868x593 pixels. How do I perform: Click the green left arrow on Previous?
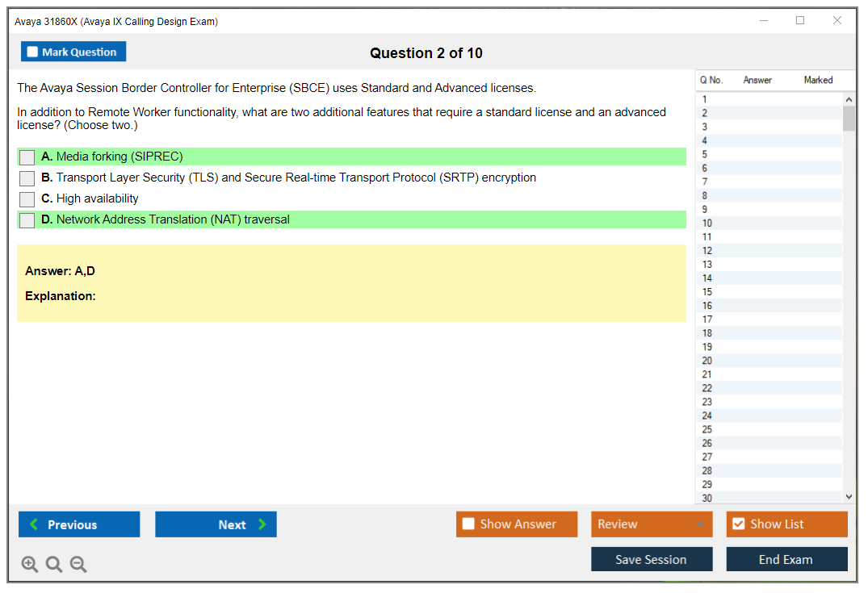(34, 524)
